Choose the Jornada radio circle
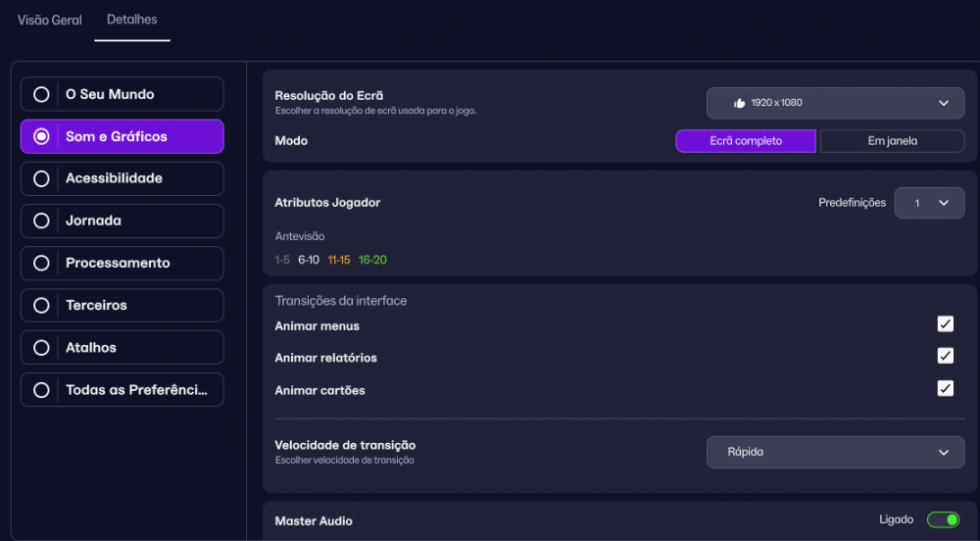Screen dimensions: 980x541 tap(41, 221)
